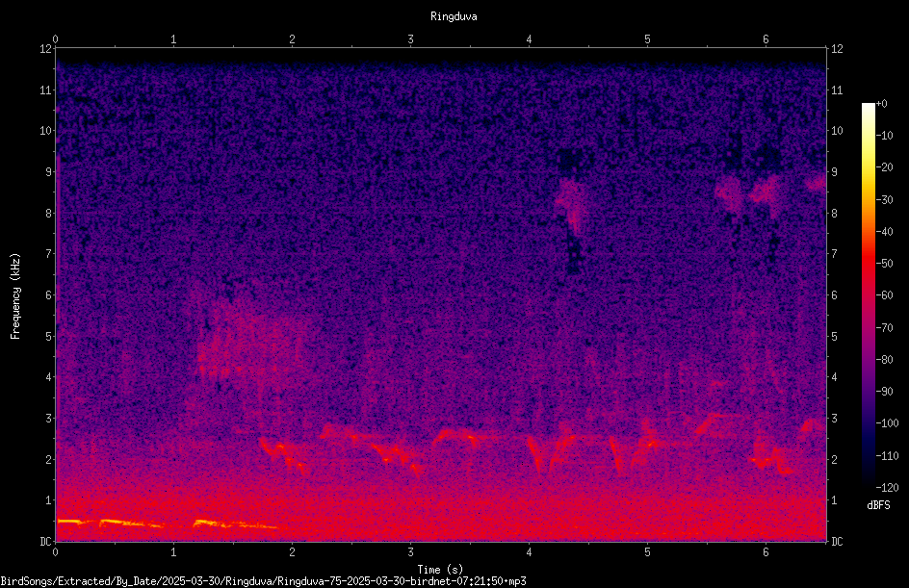909x588 pixels.
Task: Click the "-30" colorbar label
Action: 885,200
